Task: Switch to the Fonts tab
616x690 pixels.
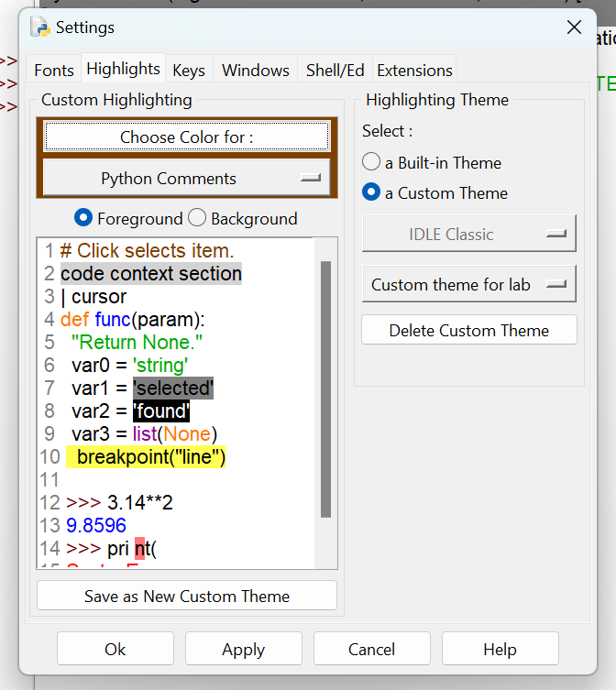Action: [x=54, y=71]
